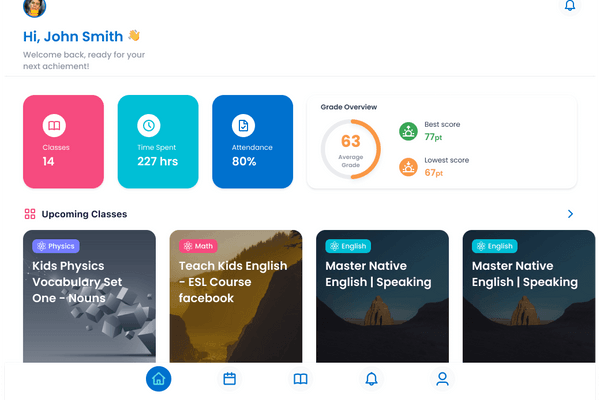
Task: Select the Home tab in bottom navigation
Action: point(158,379)
